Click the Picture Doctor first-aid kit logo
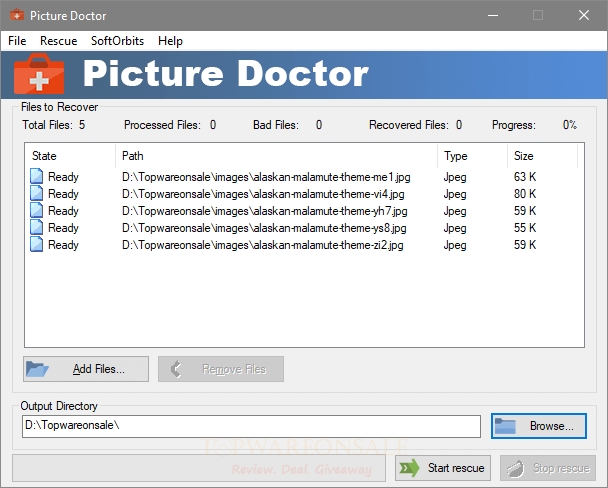Image resolution: width=608 pixels, height=488 pixels. pos(39,74)
